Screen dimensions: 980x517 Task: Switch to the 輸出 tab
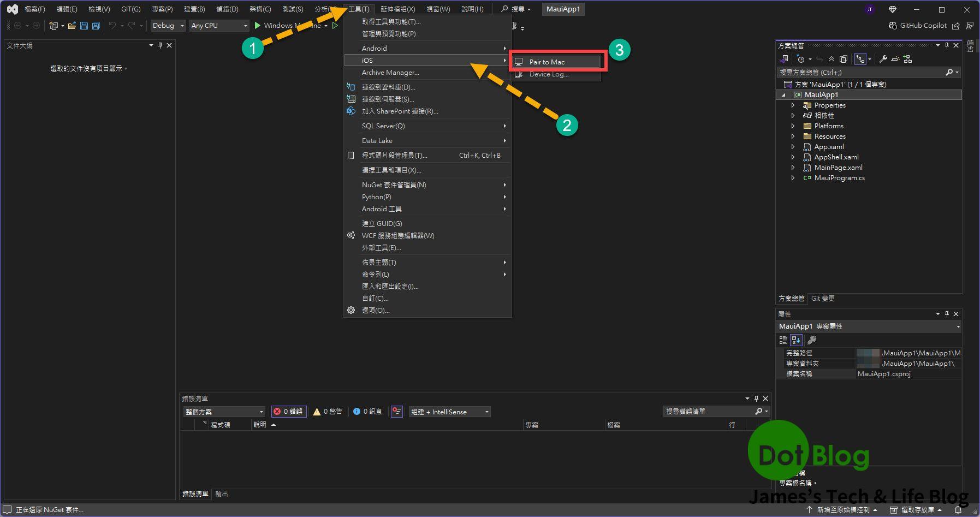222,494
